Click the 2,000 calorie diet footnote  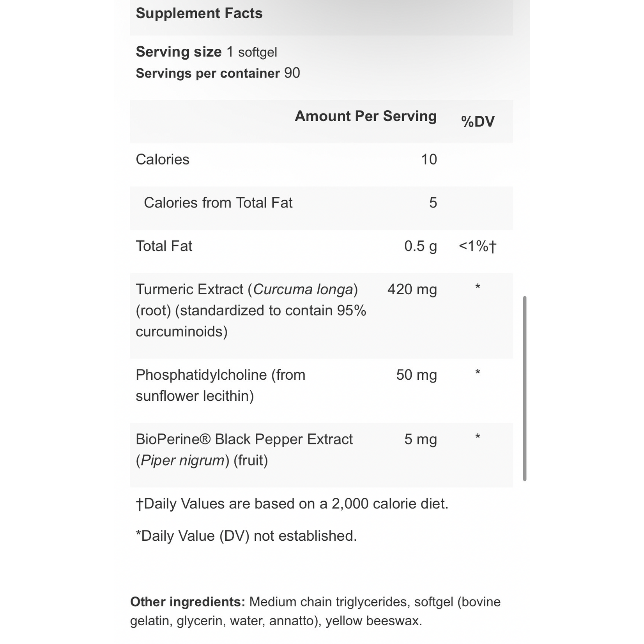(292, 504)
